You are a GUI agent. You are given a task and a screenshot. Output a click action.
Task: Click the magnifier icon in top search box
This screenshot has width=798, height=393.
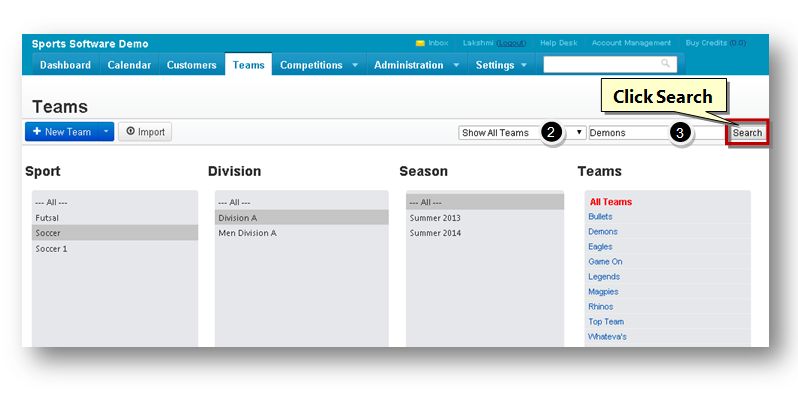(665, 63)
